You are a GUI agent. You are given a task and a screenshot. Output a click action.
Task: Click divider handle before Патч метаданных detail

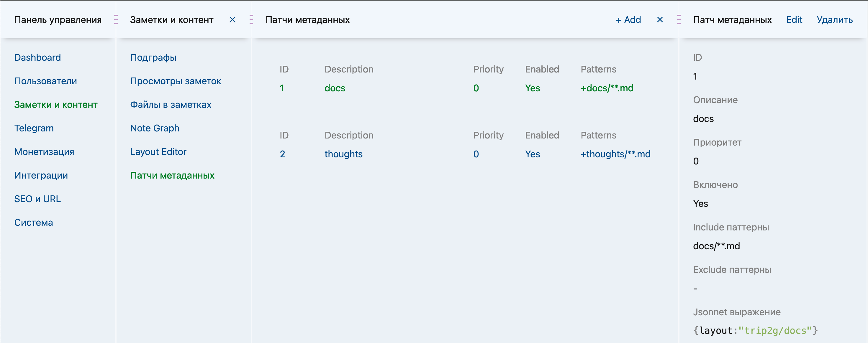[679, 20]
